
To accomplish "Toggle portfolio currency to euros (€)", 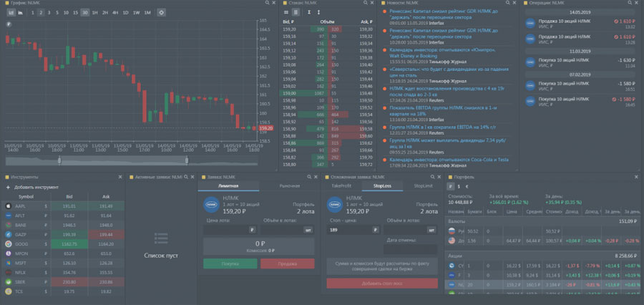I will click(x=467, y=185).
